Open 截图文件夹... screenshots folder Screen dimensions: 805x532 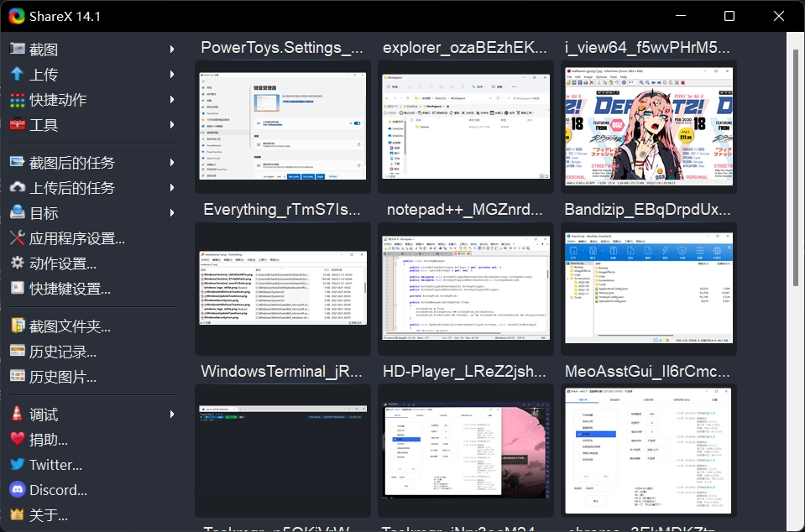pos(92,326)
